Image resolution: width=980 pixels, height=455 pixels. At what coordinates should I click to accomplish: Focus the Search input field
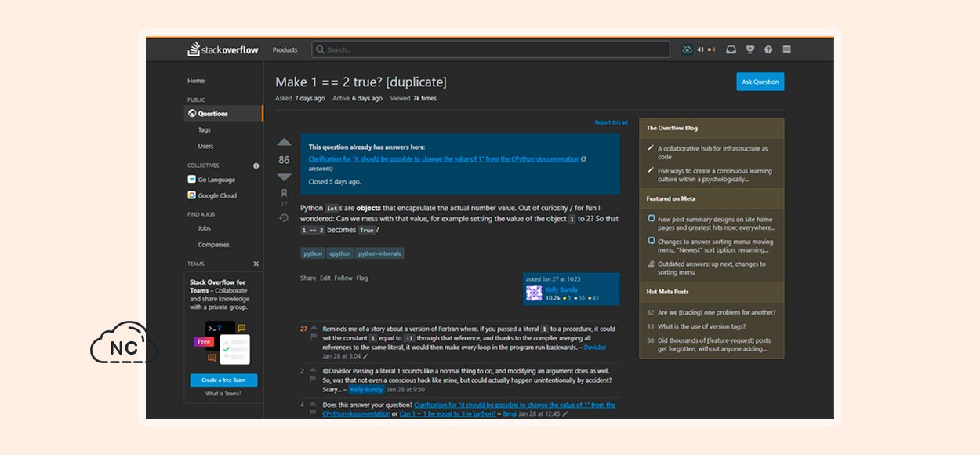[491, 49]
